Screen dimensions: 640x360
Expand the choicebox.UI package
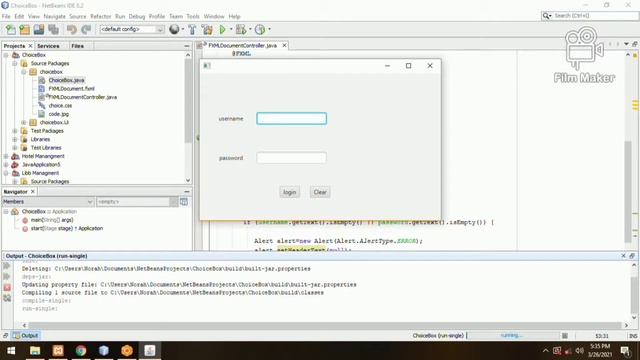tap(24, 122)
